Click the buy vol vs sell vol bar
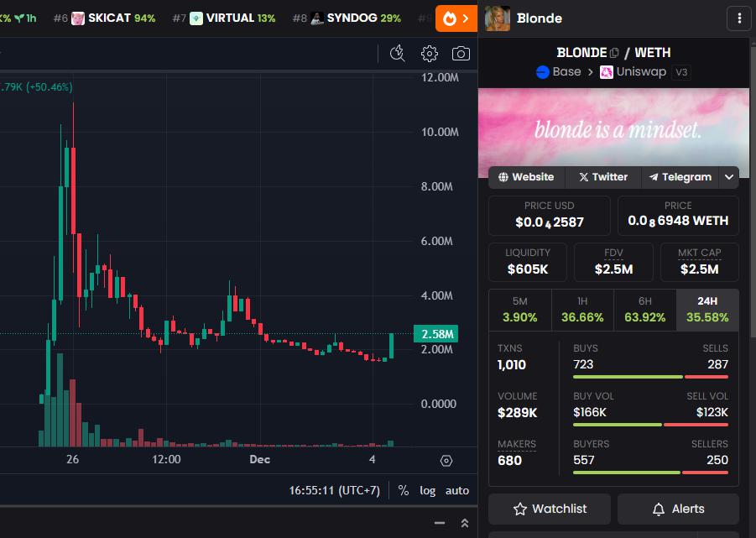This screenshot has height=538, width=756. (x=650, y=425)
